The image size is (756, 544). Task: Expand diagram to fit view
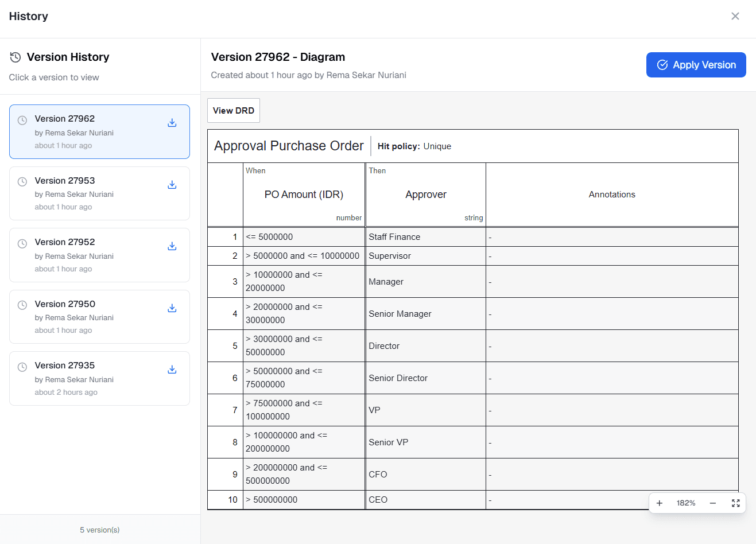tap(736, 503)
